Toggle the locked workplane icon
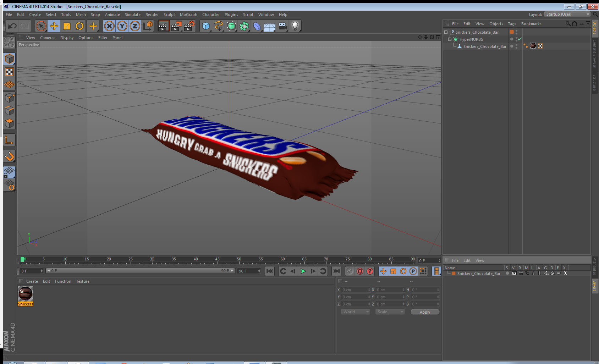Screen dimensions: 599x364 coord(10,172)
